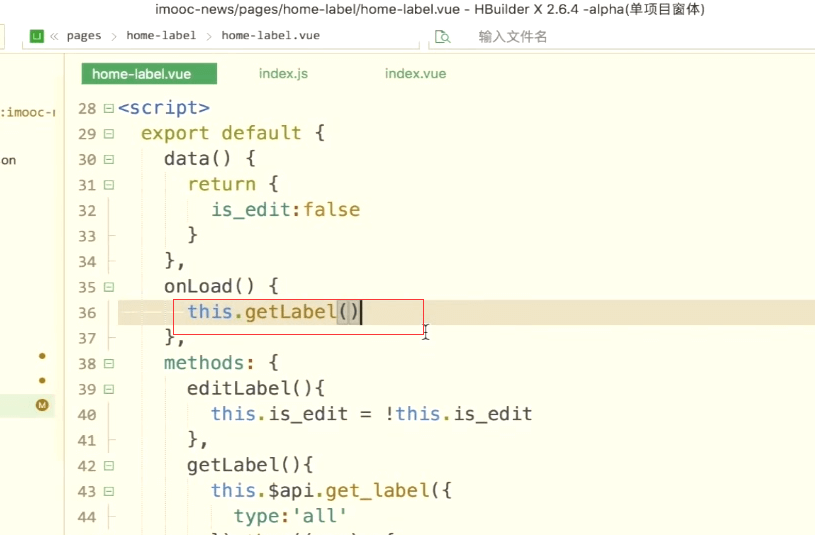Click type:'all' on line 44
Viewport: 815px width, 535px height.
(290, 516)
